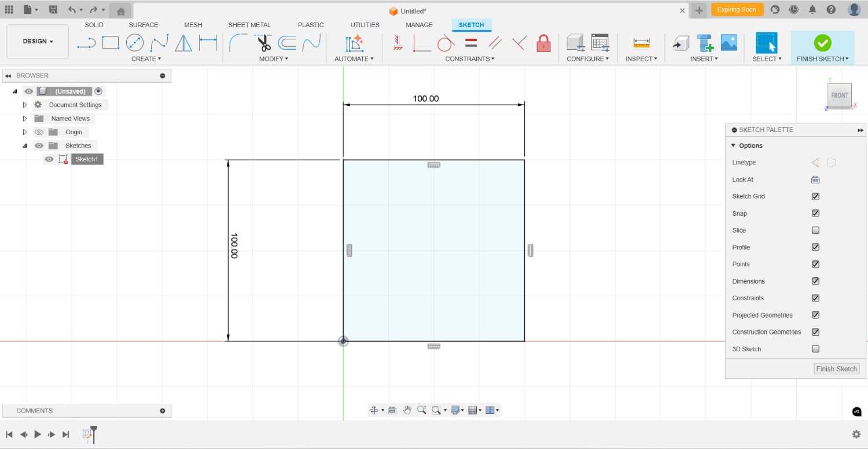Switch to the SHEET METAL tab
Image resolution: width=868 pixels, height=449 pixels.
tap(249, 25)
